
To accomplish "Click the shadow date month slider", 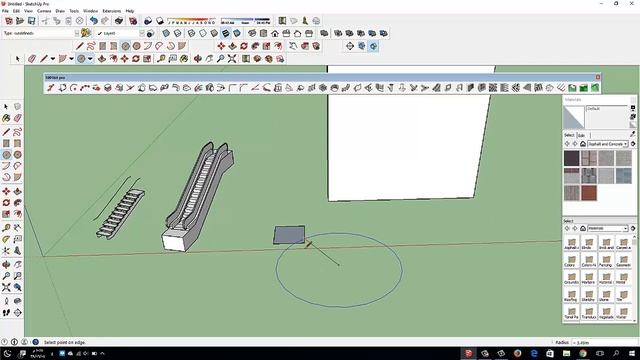I will tap(192, 20).
